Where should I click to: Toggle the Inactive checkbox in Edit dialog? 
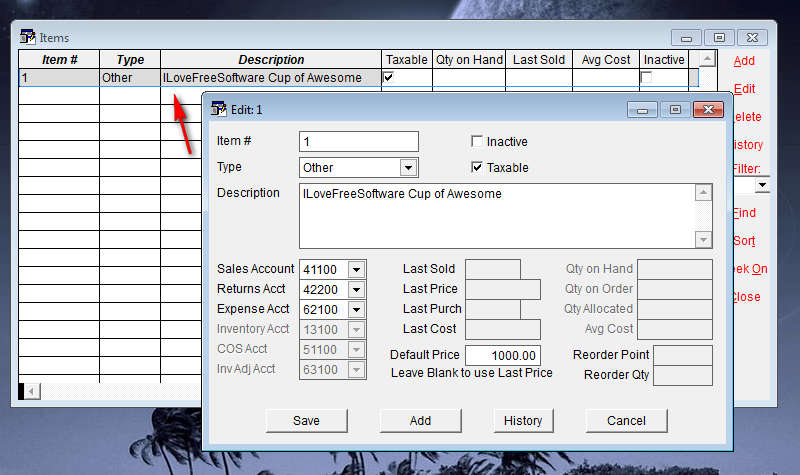477,141
